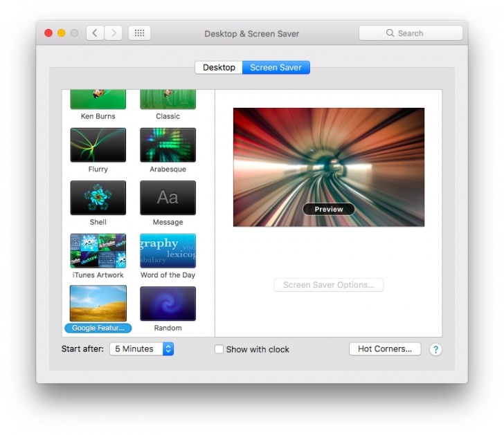Viewport: 504px width, 435px height.
Task: Show all preferences with grid icon
Action: [x=139, y=33]
